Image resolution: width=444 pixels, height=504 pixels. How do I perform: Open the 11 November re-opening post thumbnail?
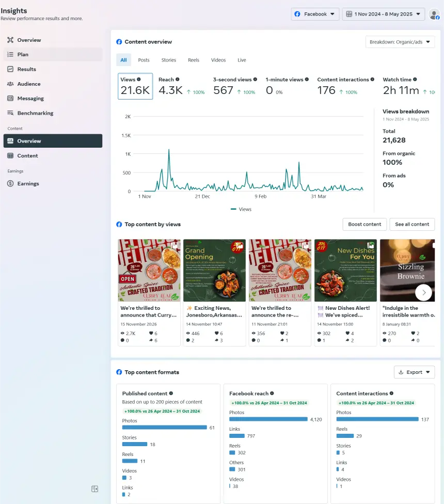[x=280, y=270]
